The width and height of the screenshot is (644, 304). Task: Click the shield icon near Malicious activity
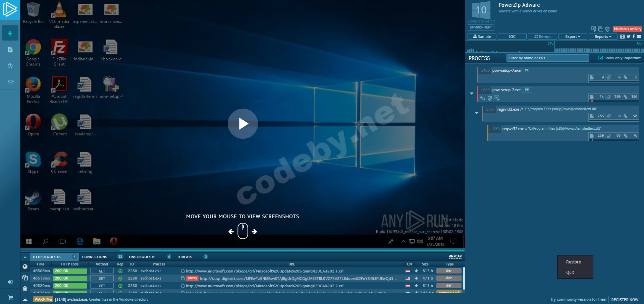(x=607, y=29)
